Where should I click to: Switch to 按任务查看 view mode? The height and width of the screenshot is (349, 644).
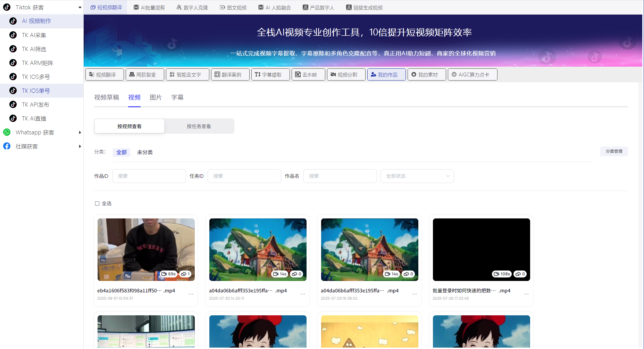tap(199, 126)
